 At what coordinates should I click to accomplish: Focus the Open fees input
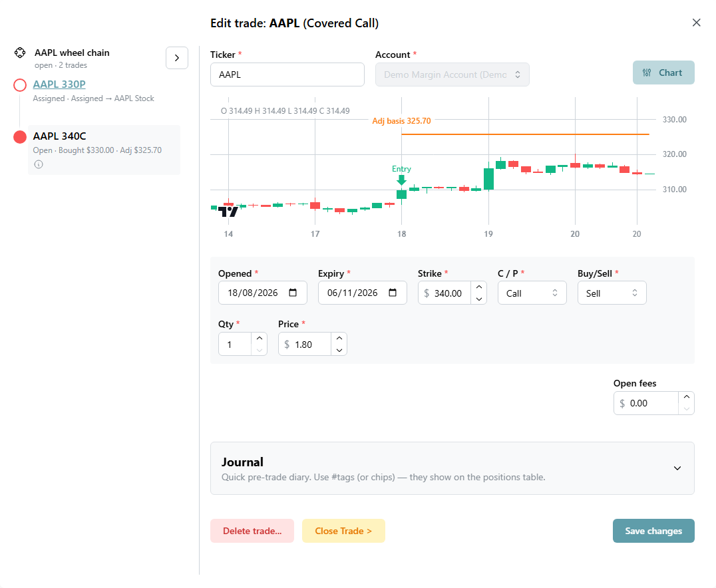point(645,403)
